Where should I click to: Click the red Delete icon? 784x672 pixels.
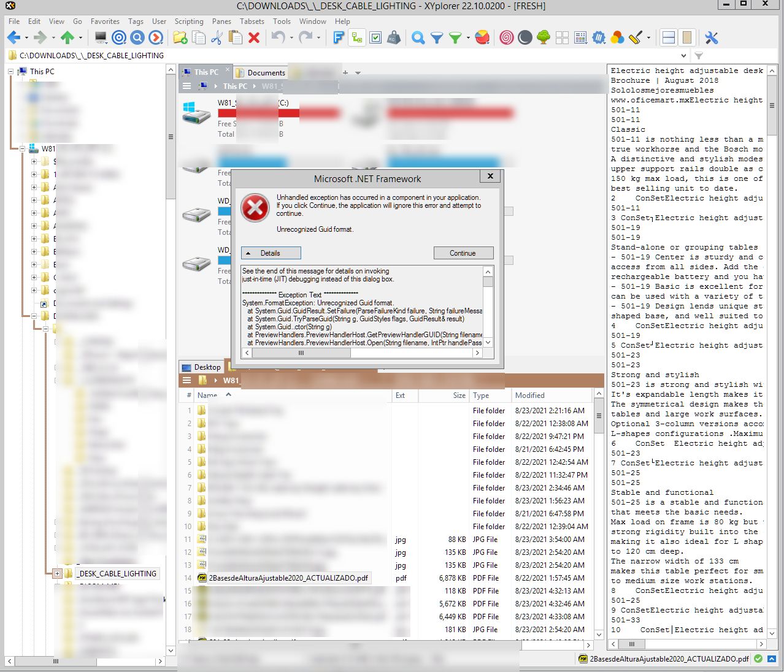[x=253, y=37]
